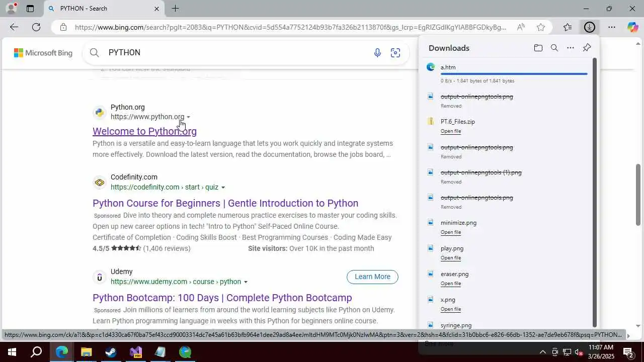Viewport: 644px width, 362px height.
Task: Click the PT.6_Files.zip file name
Action: (458, 122)
